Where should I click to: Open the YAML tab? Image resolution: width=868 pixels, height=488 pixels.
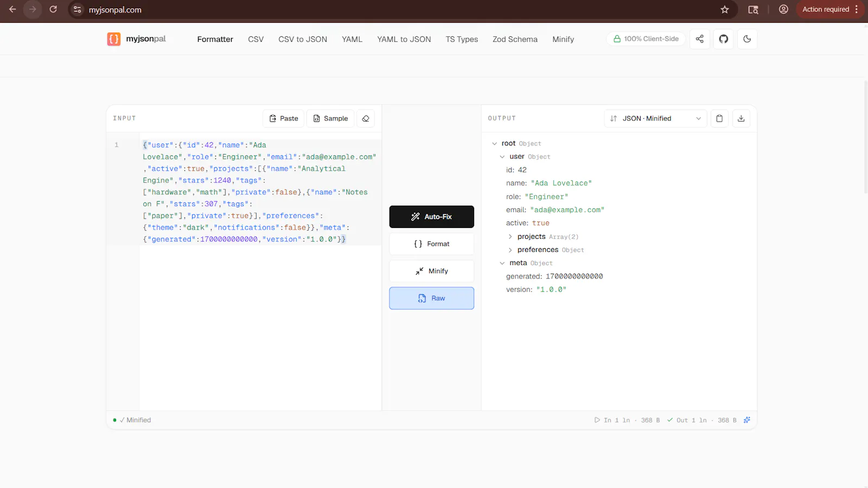pos(352,39)
